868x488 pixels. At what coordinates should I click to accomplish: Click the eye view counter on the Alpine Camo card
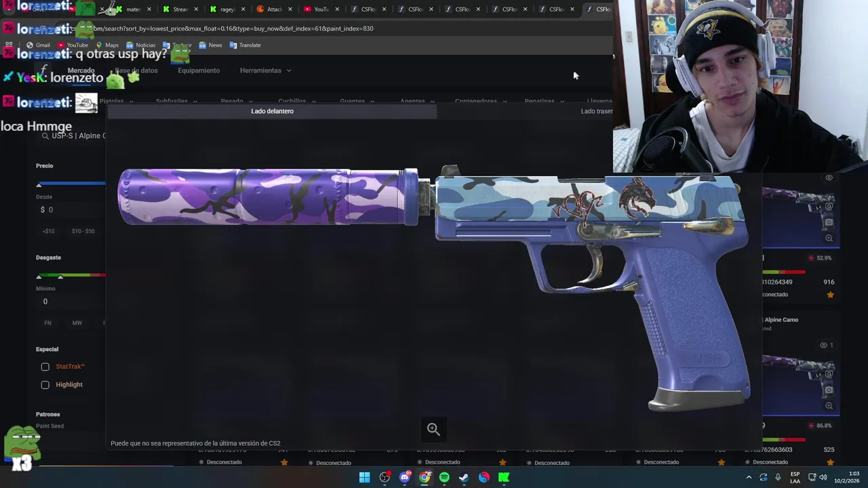(827, 346)
